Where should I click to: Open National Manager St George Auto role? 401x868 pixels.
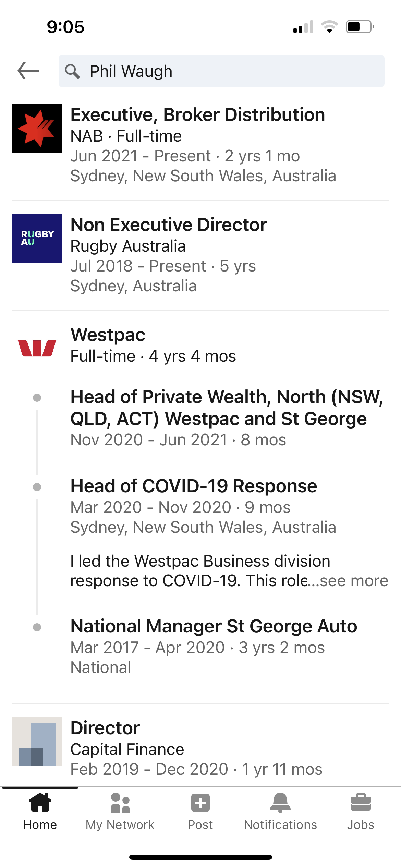214,626
